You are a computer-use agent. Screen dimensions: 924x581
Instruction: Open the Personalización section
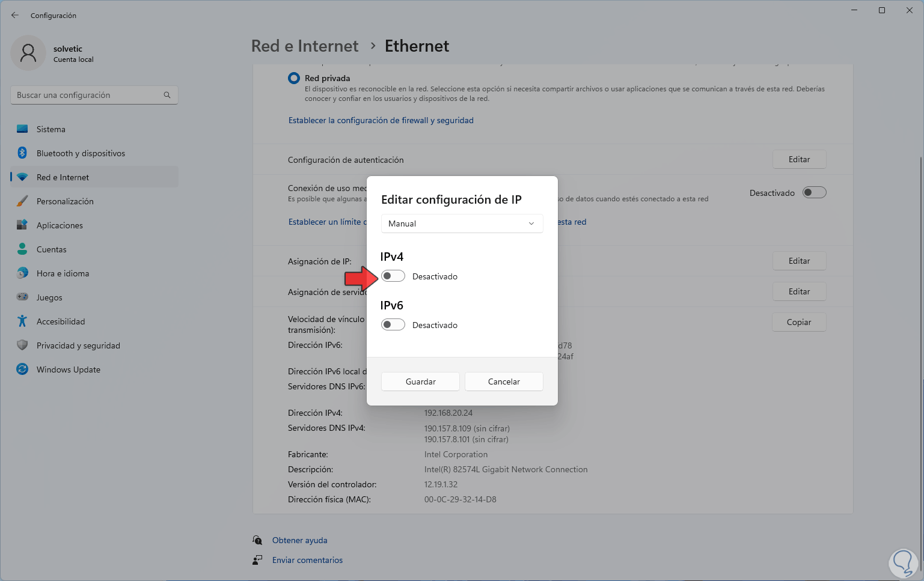[65, 201]
